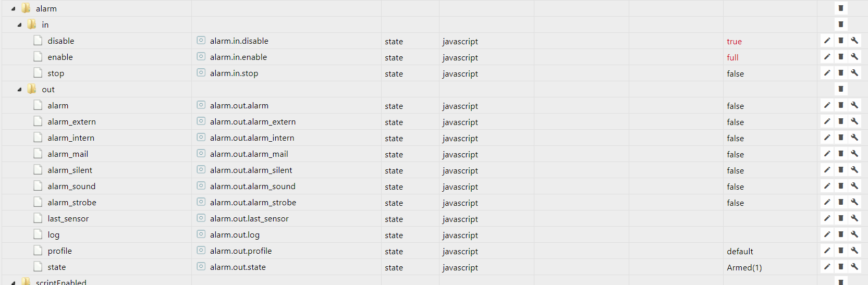868x285 pixels.
Task: Click the 'full' value of alarm.in.enable
Action: pos(732,58)
